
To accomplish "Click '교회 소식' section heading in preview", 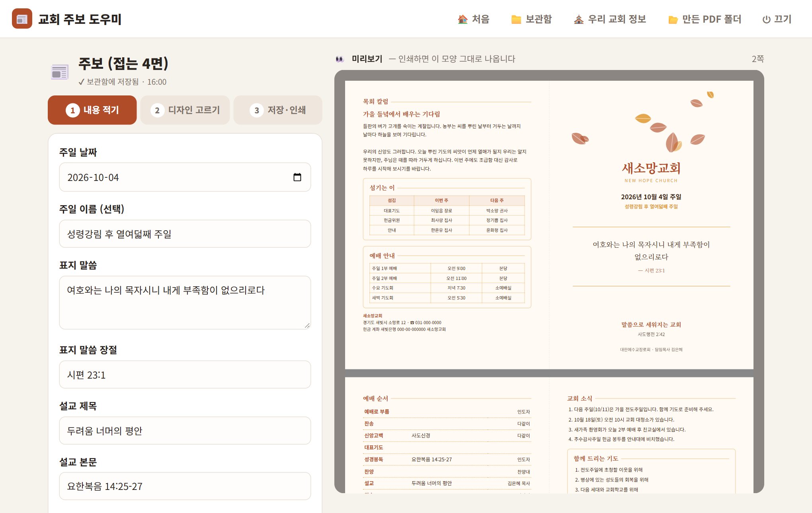I will [x=580, y=398].
